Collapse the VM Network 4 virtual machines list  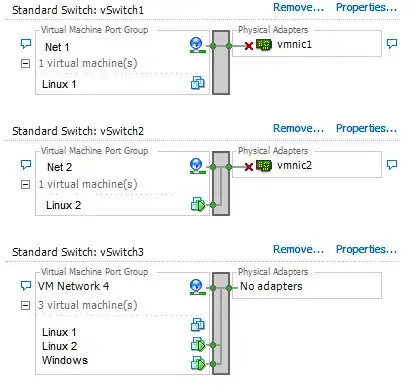(x=25, y=305)
